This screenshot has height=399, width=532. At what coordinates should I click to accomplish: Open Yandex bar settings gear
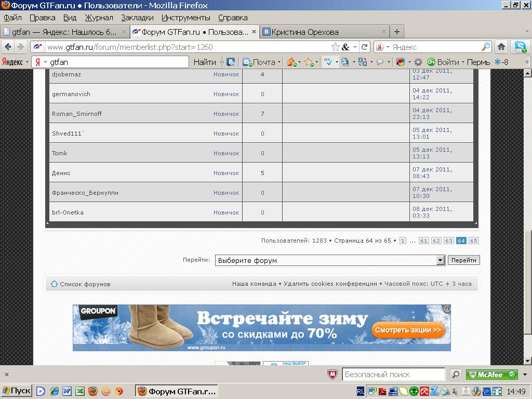coord(418,62)
